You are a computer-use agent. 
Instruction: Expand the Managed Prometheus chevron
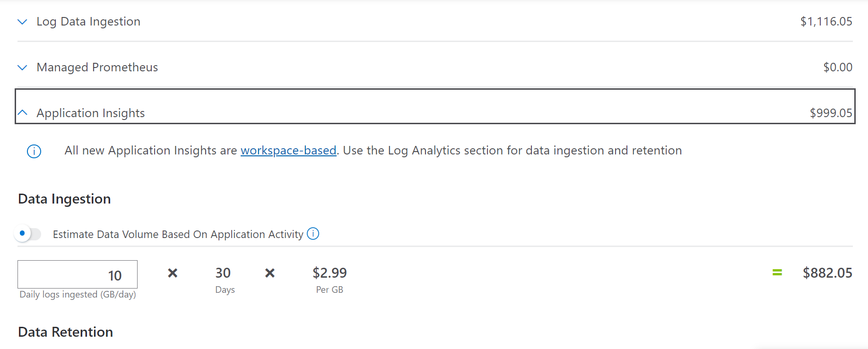22,68
